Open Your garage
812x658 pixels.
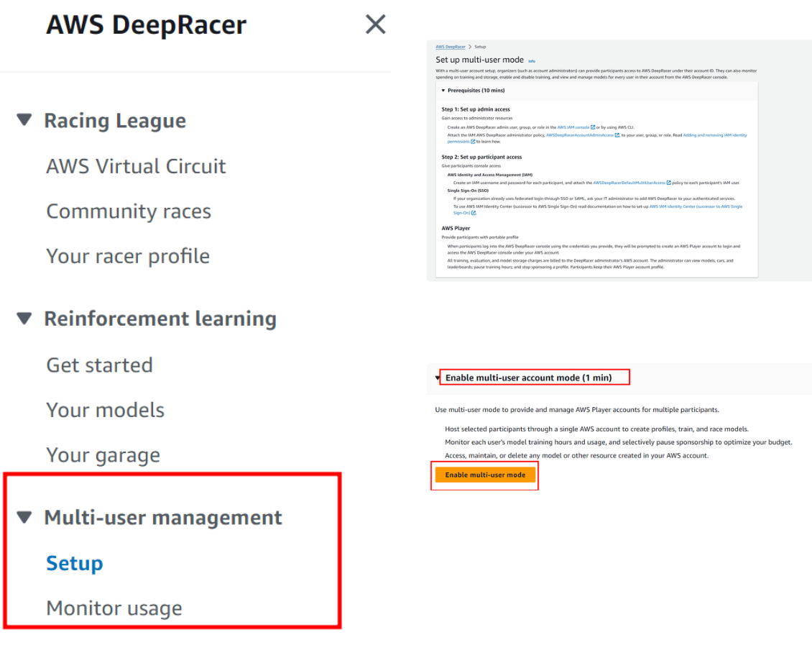pos(103,455)
